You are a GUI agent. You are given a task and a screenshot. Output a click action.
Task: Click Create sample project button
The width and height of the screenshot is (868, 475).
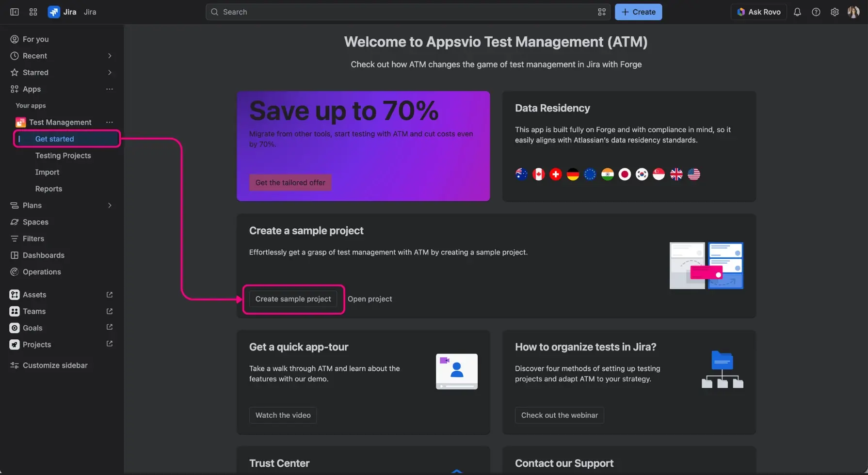pos(293,299)
